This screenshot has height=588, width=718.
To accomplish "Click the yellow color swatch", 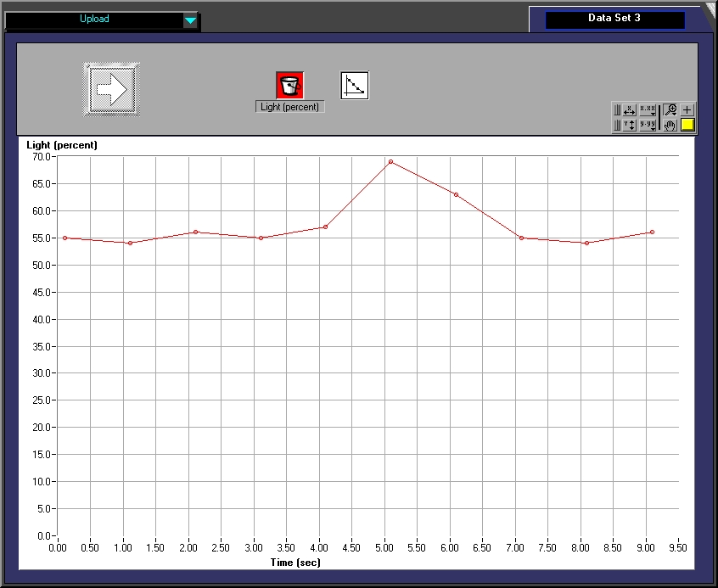I will tap(687, 125).
